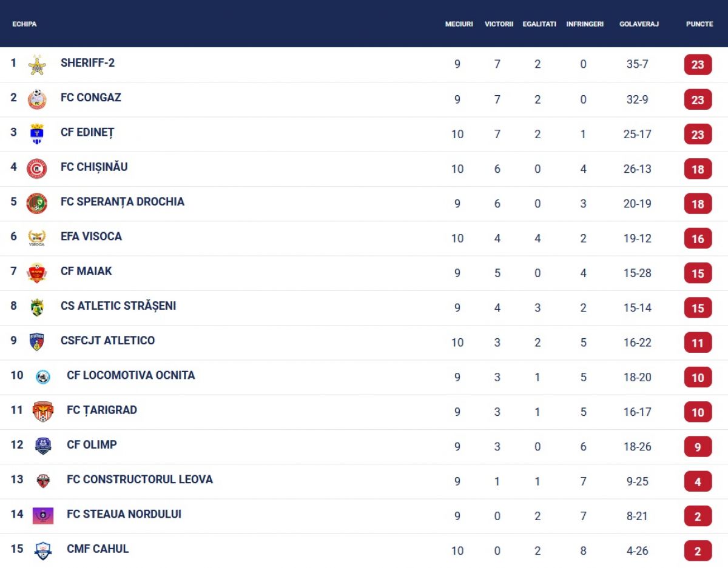Screen dimensions: 728x568
Task: Sort by Golaveraj column header
Action: click(x=639, y=24)
